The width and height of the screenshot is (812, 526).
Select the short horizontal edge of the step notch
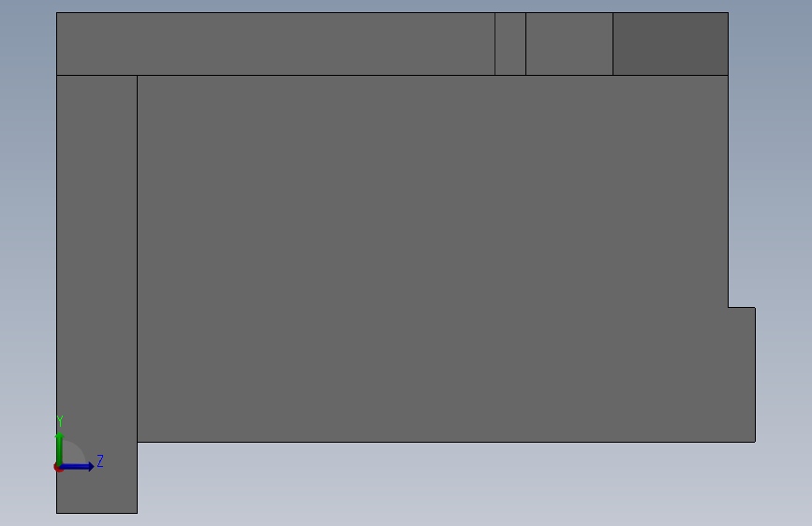click(x=742, y=308)
